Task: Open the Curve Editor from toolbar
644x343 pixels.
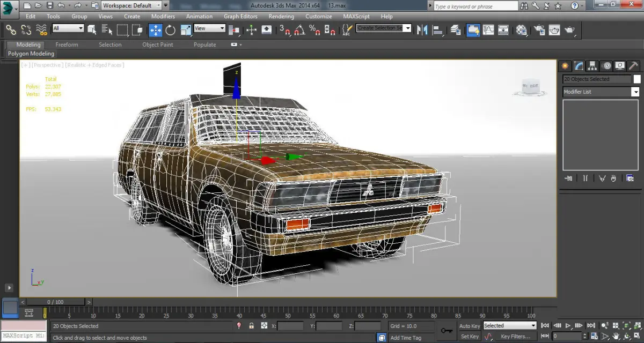Action: coord(488,30)
